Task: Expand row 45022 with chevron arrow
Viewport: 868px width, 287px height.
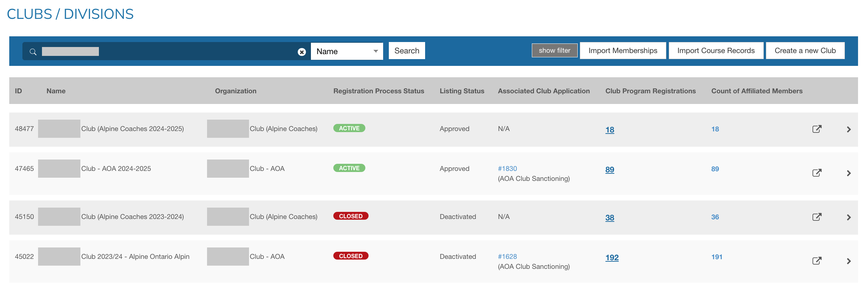Action: tap(849, 261)
